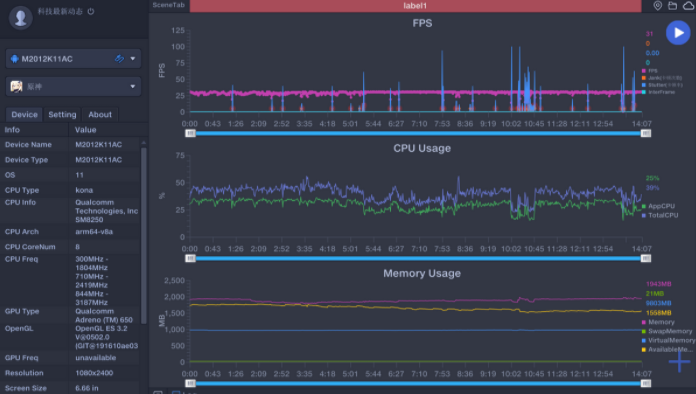696x394 pixels.
Task: Select the Resolution 1080x2400 row
Action: 70,373
